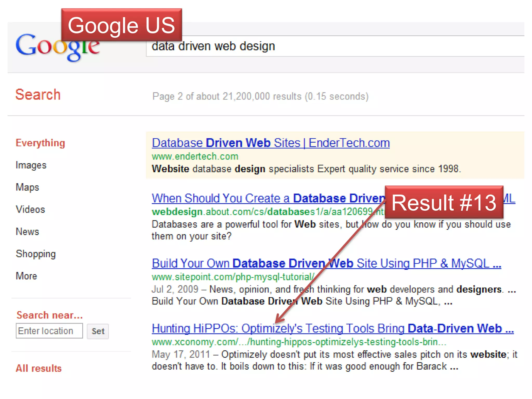Click the Google logo
Viewport: 532px width, 399px height.
tap(58, 48)
